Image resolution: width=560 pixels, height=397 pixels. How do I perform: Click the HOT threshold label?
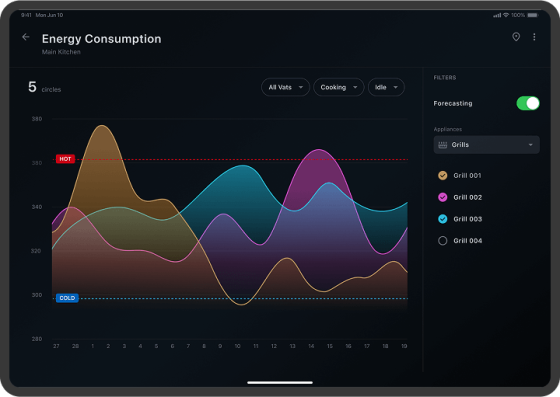[65, 159]
